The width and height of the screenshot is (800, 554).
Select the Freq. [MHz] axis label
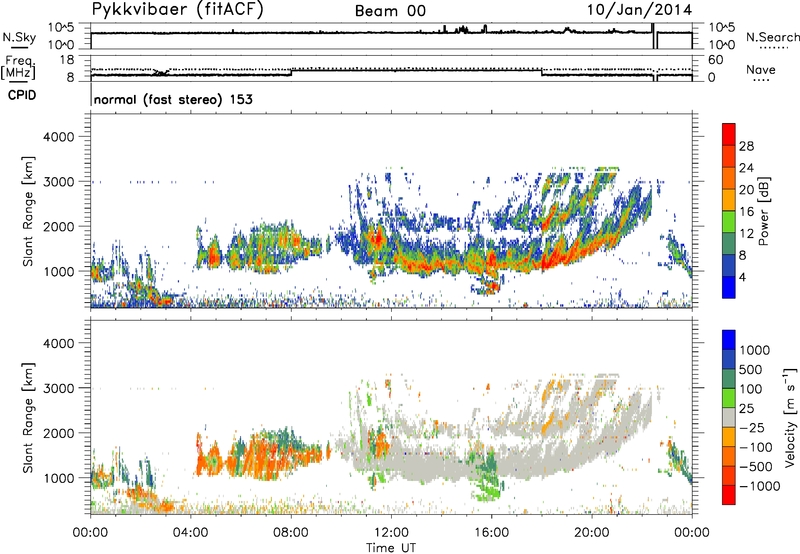point(19,67)
